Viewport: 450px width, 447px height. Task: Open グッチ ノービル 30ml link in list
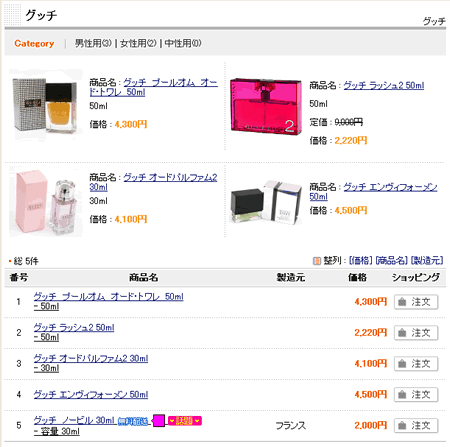click(x=74, y=420)
